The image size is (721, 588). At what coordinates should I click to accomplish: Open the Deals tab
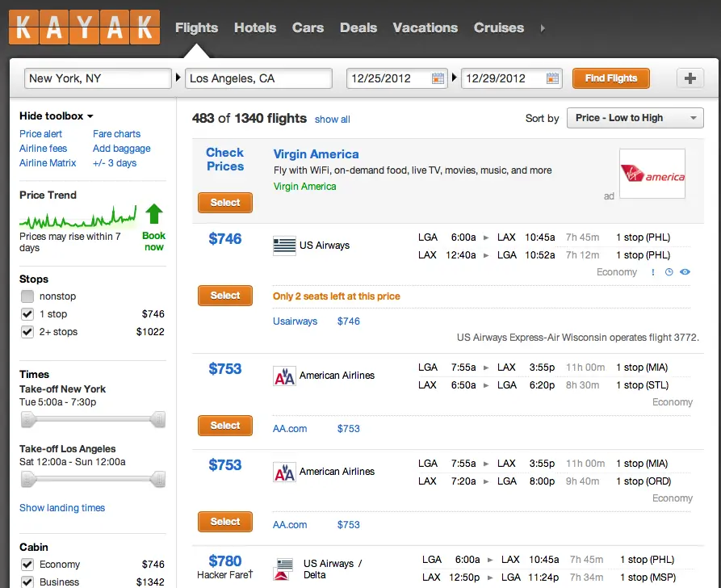[x=358, y=28]
